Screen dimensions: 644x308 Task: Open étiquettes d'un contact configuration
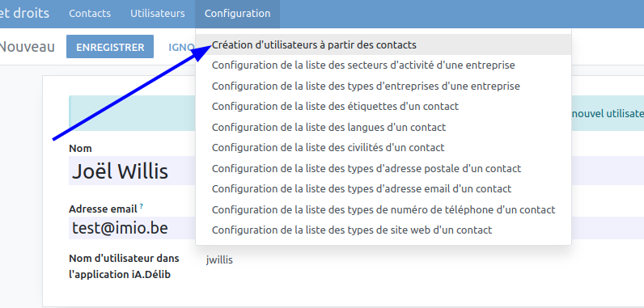[x=383, y=107]
